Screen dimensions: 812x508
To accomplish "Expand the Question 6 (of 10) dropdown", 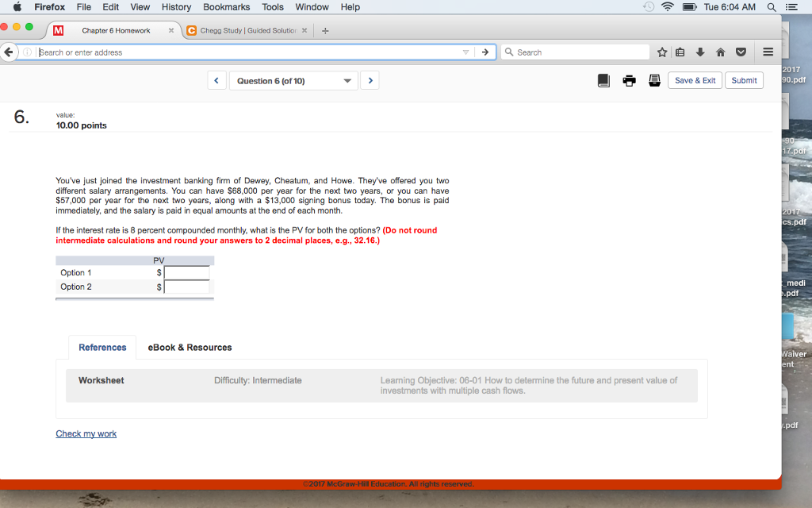I will [x=293, y=81].
